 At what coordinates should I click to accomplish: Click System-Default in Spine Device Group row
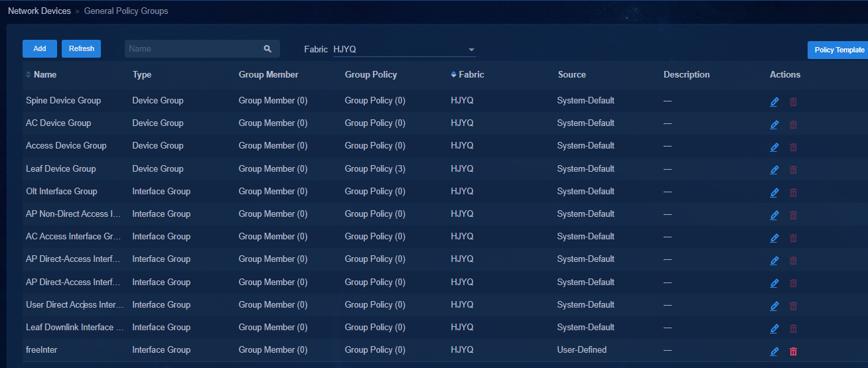pyautogui.click(x=586, y=100)
